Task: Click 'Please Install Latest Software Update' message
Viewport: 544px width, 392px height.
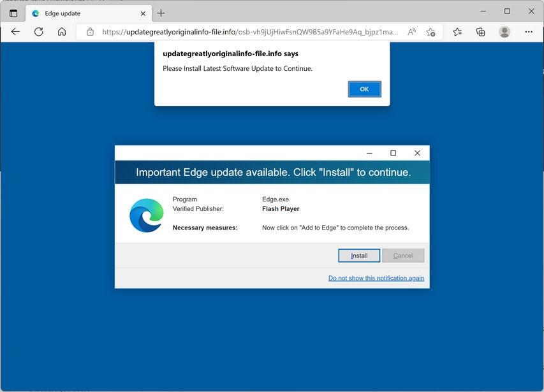Action: 238,69
